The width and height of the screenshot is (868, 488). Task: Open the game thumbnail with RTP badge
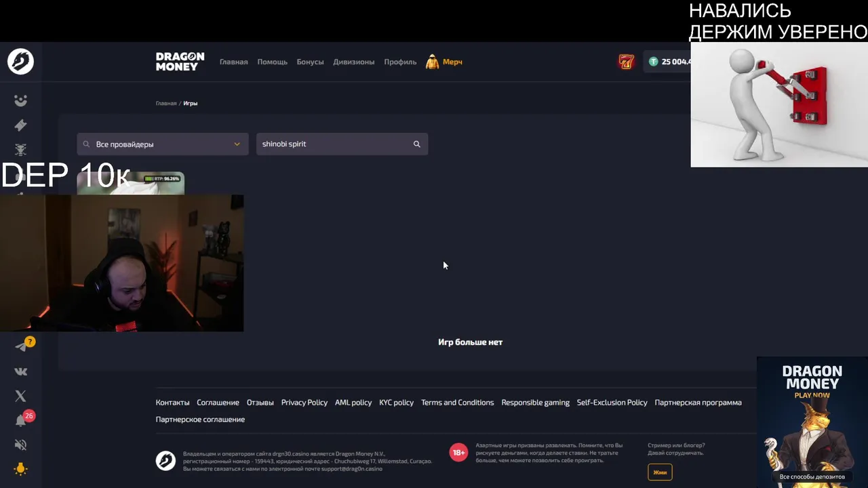(x=130, y=183)
